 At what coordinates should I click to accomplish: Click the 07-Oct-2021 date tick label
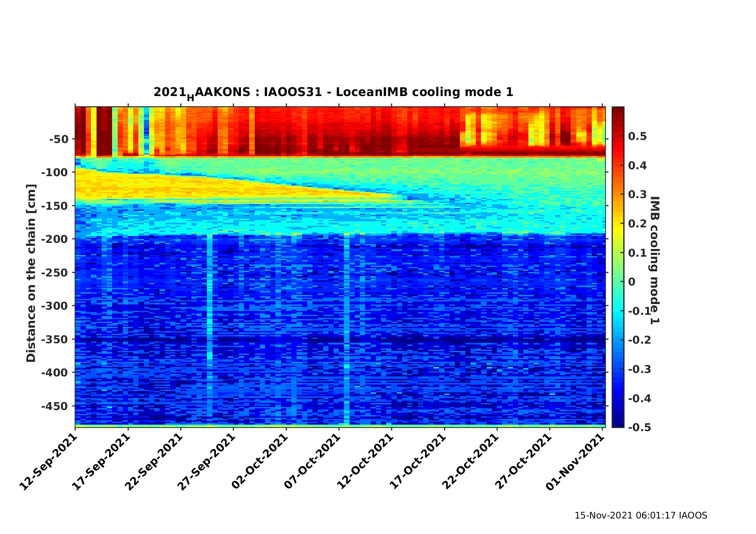coord(312,461)
